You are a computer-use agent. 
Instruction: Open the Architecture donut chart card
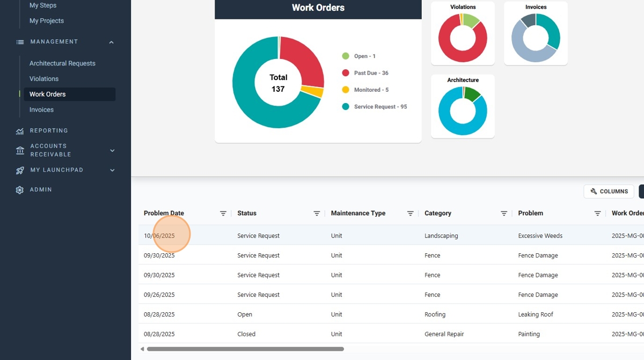click(x=463, y=106)
